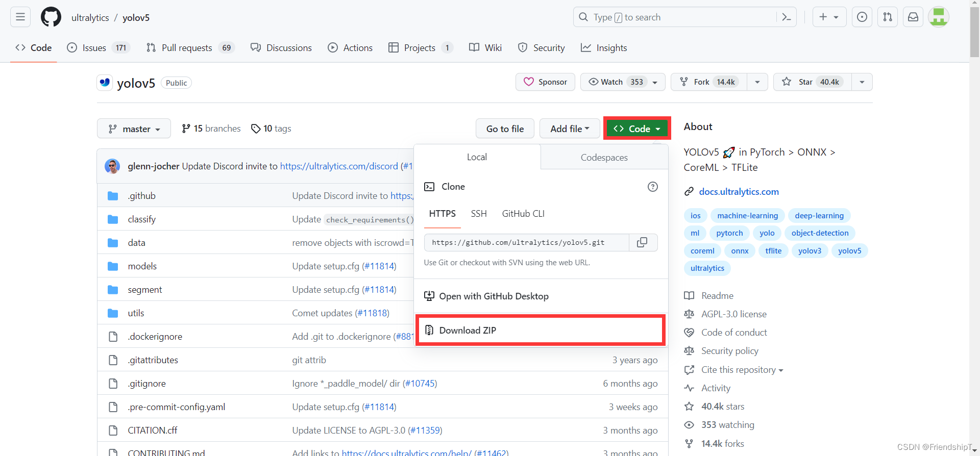Switch to the Codespaces tab

[604, 157]
